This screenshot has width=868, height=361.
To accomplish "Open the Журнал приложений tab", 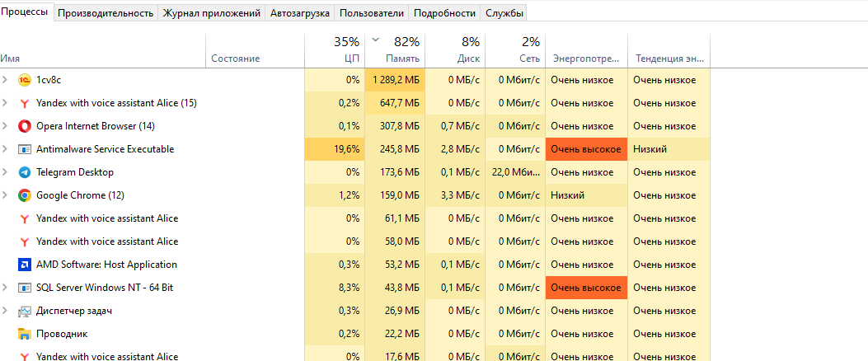I will coord(212,13).
